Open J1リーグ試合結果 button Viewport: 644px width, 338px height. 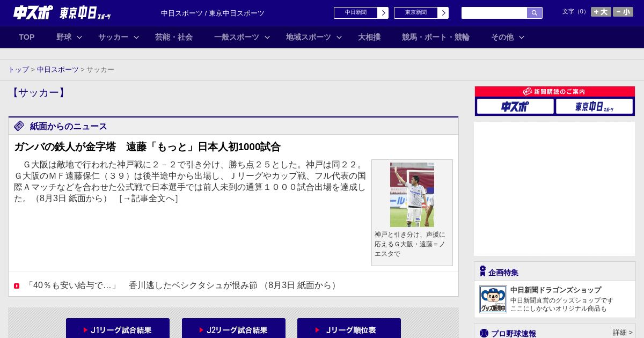click(118, 328)
